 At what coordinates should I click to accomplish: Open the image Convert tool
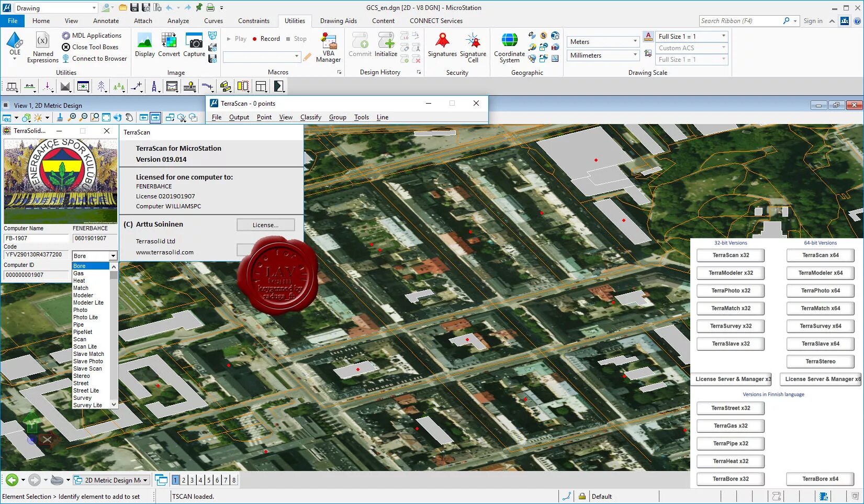(169, 44)
